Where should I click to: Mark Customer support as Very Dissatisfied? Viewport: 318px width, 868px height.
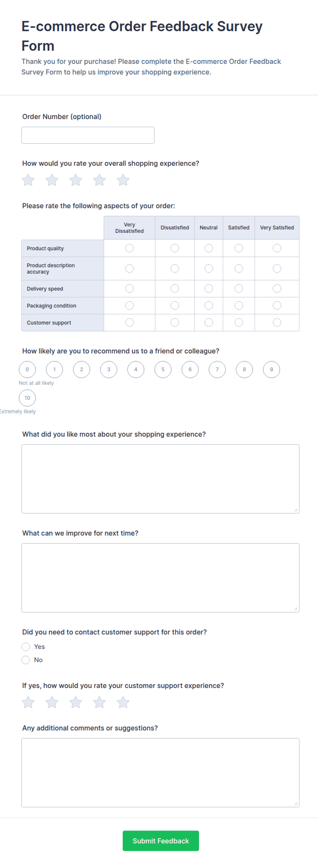(129, 323)
